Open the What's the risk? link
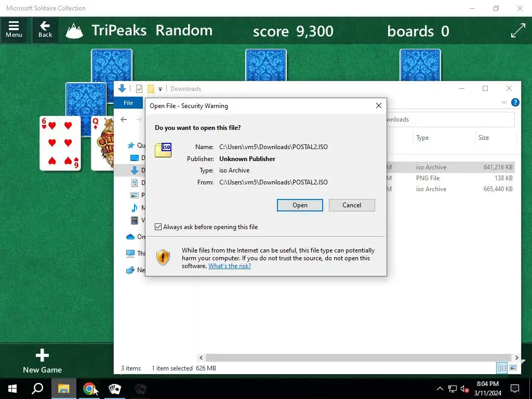 pyautogui.click(x=230, y=265)
